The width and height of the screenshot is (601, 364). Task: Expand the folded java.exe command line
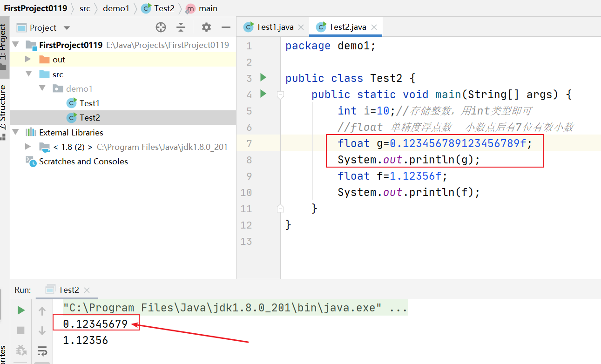(399, 308)
